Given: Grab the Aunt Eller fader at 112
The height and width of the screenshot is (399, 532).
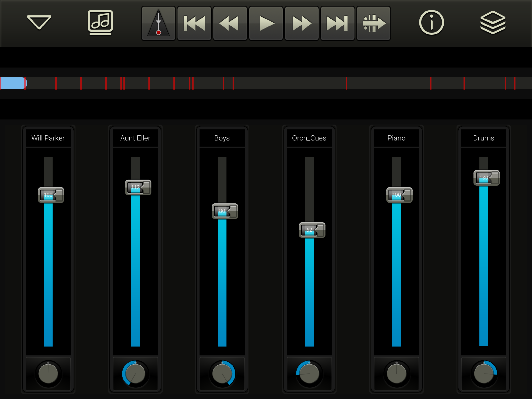Looking at the screenshot, I should coord(138,187).
